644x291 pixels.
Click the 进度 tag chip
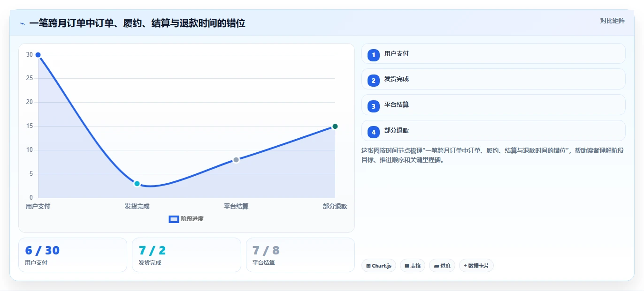(x=442, y=266)
